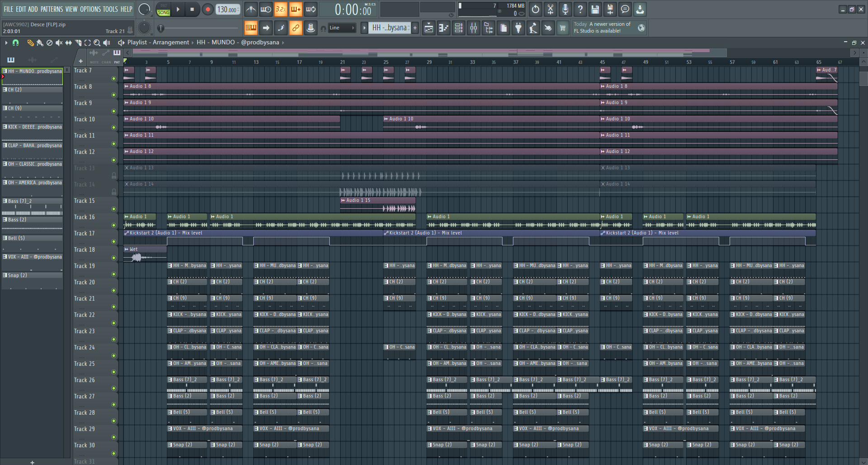This screenshot has height=465, width=868.
Task: Select the Draw pencil tool
Action: pyautogui.click(x=30, y=43)
